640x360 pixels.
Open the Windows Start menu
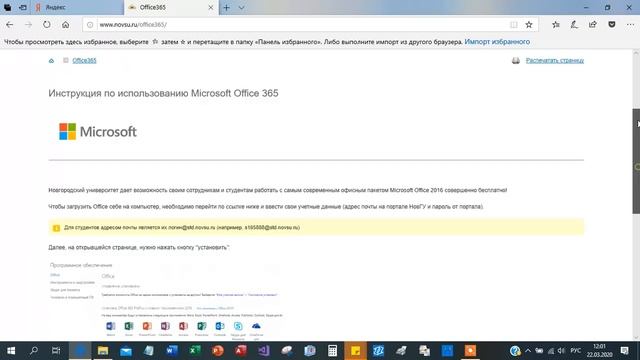[11, 351]
